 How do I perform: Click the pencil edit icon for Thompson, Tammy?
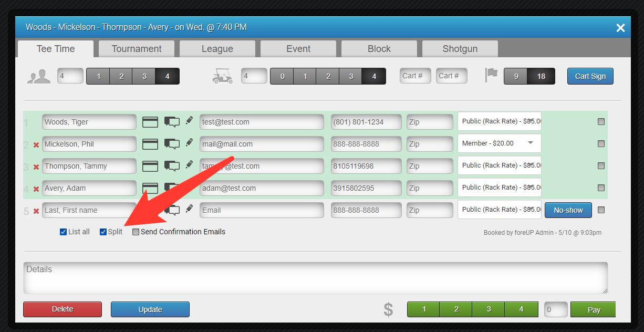190,165
